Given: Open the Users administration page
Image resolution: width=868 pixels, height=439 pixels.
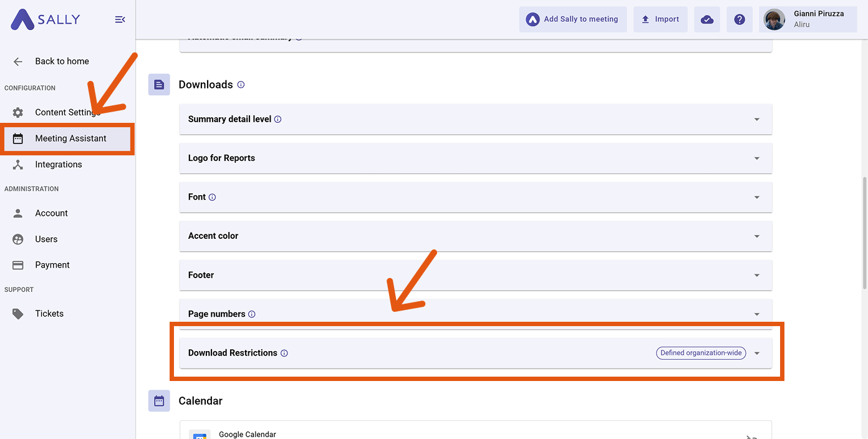Looking at the screenshot, I should tap(46, 239).
